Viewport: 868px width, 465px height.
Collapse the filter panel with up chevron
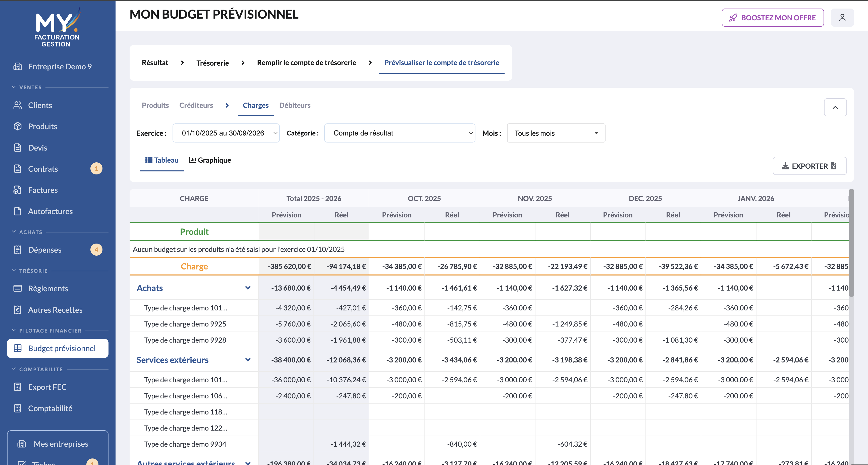[835, 107]
